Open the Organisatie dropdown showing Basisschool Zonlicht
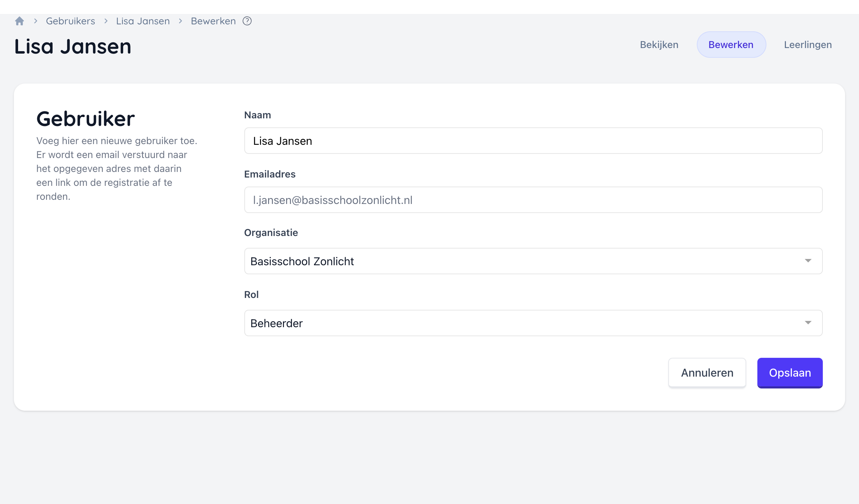The image size is (859, 504). click(x=522, y=261)
